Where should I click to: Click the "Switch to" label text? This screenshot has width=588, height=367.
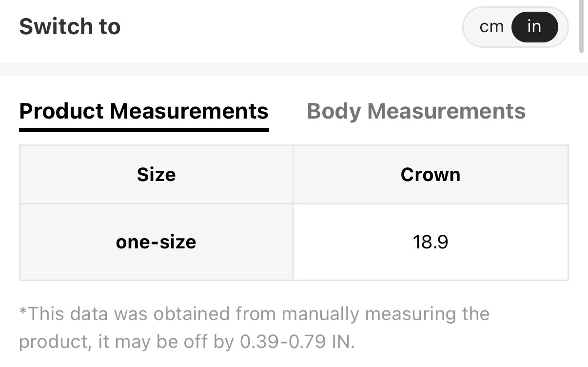(x=70, y=27)
